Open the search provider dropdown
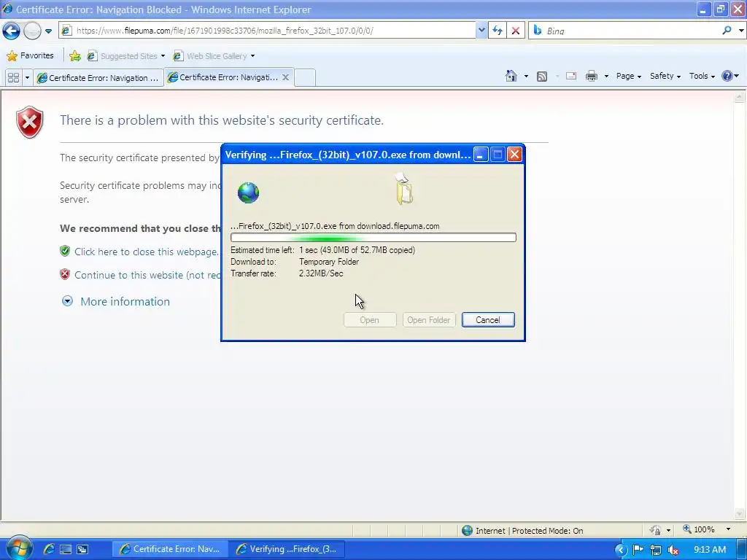Screen dimensions: 747x560 pos(741,31)
